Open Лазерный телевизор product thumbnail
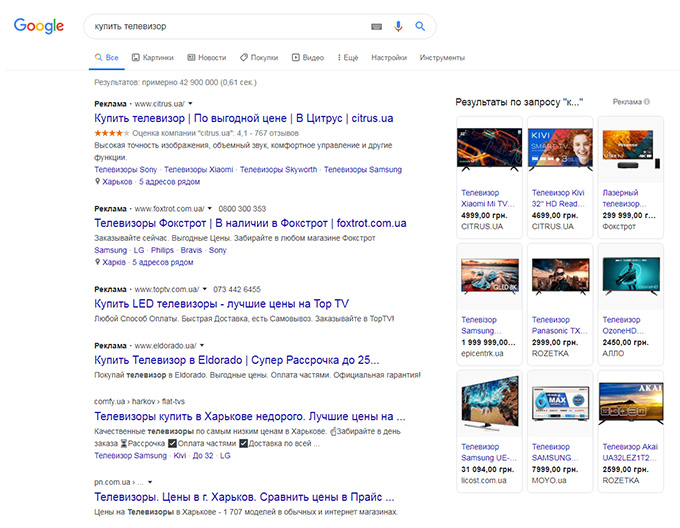Image resolution: width=680 pixels, height=528 pixels. pyautogui.click(x=631, y=149)
